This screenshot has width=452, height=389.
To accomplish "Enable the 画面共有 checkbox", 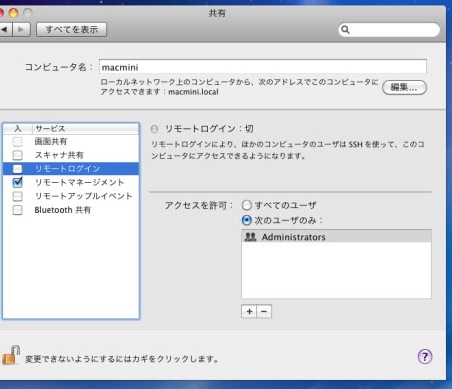I will tap(17, 142).
